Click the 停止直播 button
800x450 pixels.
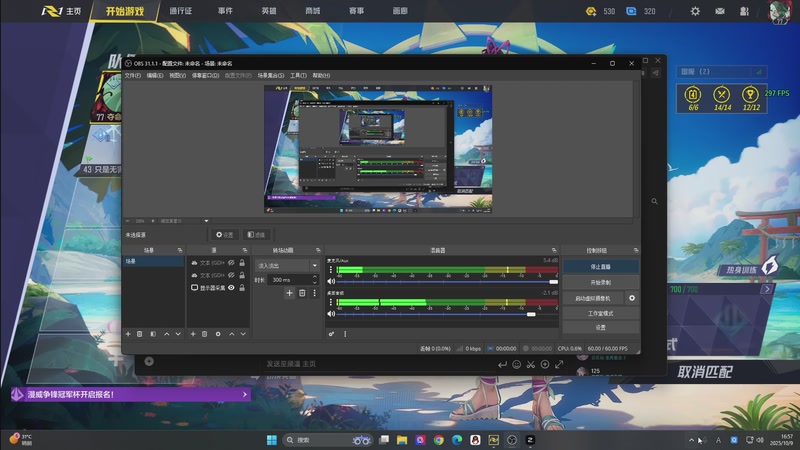point(600,267)
